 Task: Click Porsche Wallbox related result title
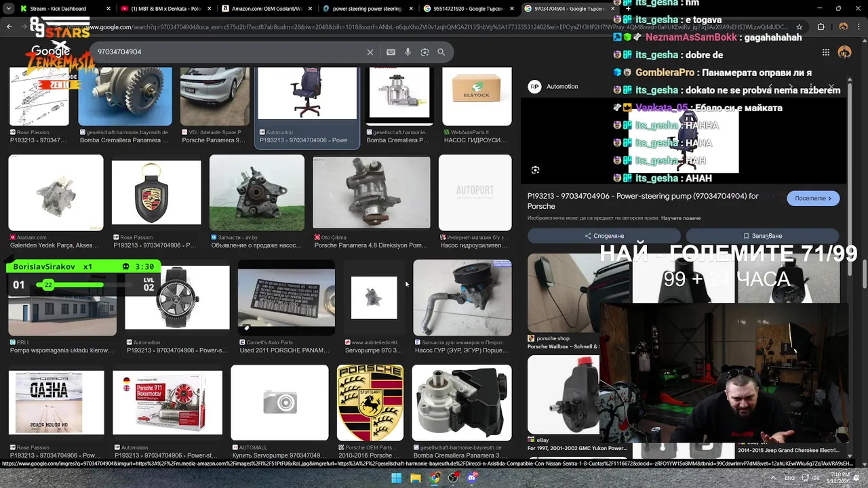coord(564,346)
